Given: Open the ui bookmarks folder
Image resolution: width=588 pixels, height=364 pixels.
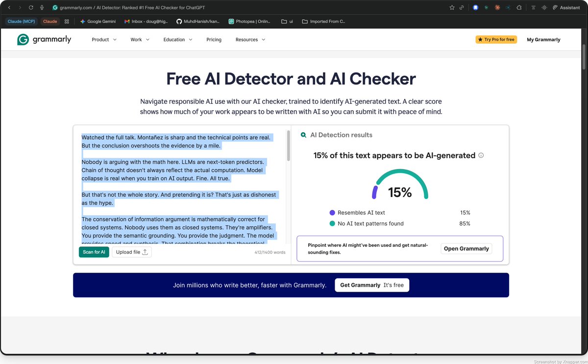Looking at the screenshot, I should (287, 22).
